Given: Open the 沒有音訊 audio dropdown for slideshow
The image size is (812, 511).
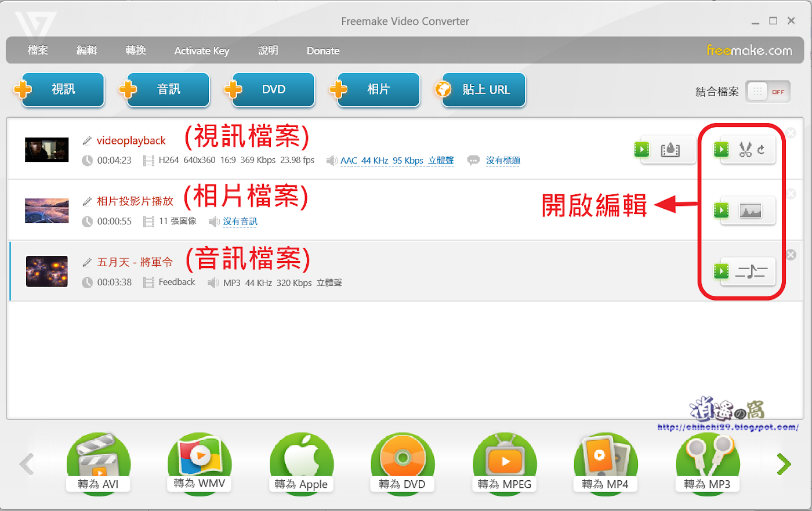Looking at the screenshot, I should (x=240, y=221).
